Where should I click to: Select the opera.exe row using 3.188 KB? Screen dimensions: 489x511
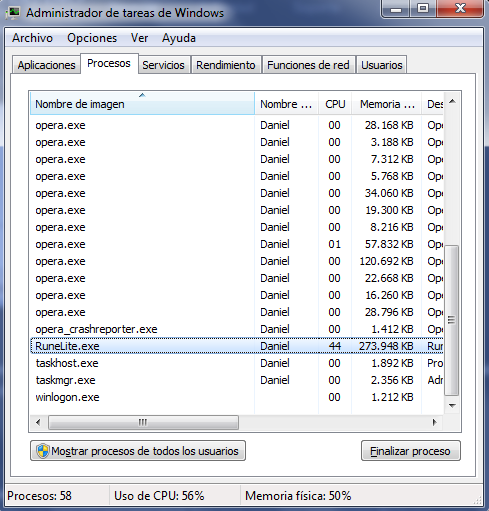[x=237, y=142]
